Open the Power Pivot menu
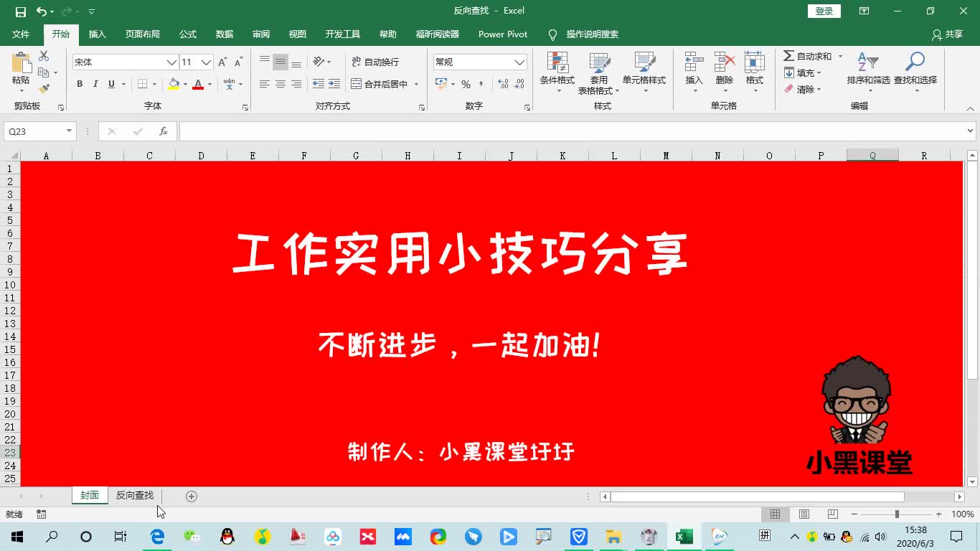Viewport: 980px width, 551px height. [502, 34]
